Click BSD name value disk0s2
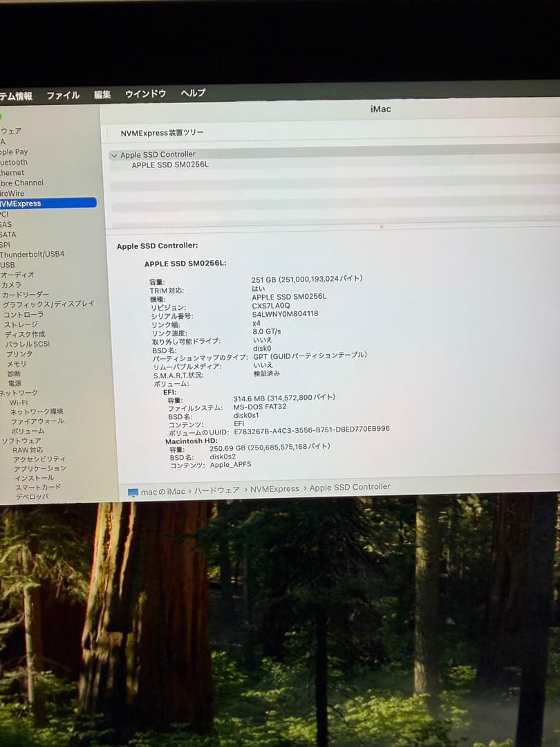 [x=223, y=456]
